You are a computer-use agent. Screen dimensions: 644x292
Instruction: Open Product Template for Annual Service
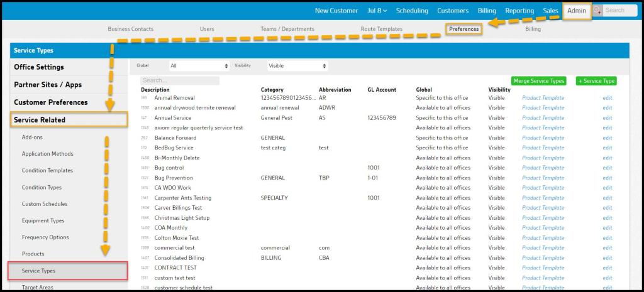click(x=543, y=118)
